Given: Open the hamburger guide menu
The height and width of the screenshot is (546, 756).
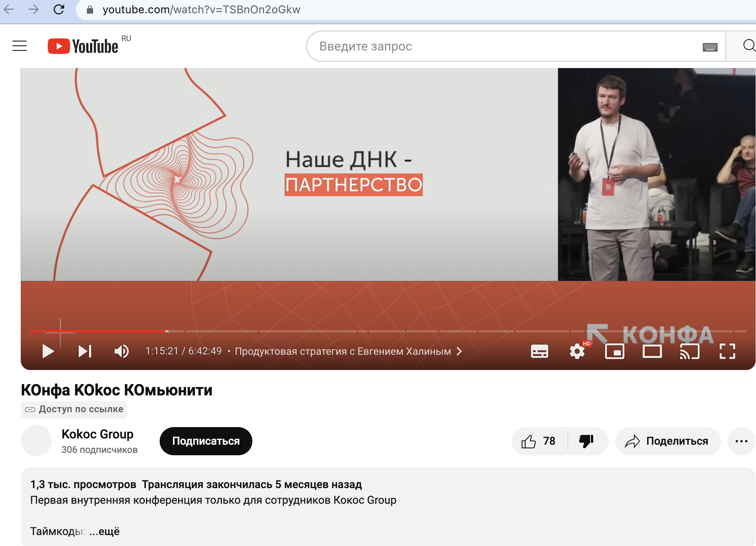Looking at the screenshot, I should [x=20, y=46].
